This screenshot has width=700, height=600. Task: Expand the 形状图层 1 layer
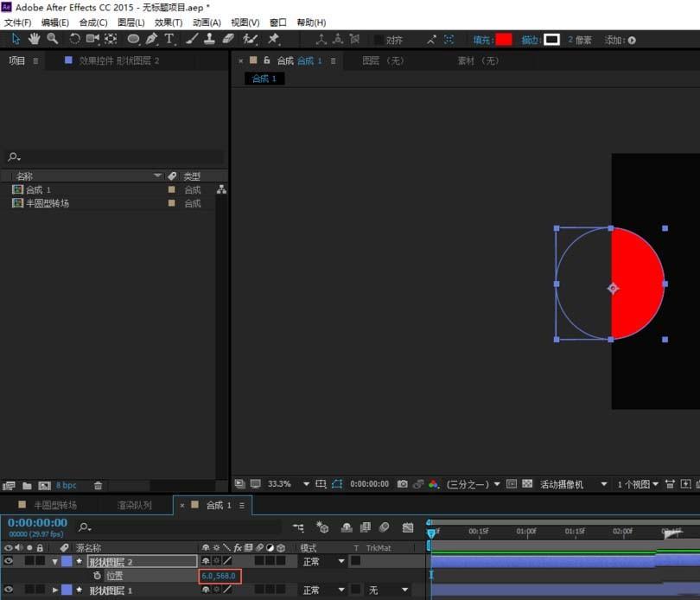pyautogui.click(x=54, y=590)
